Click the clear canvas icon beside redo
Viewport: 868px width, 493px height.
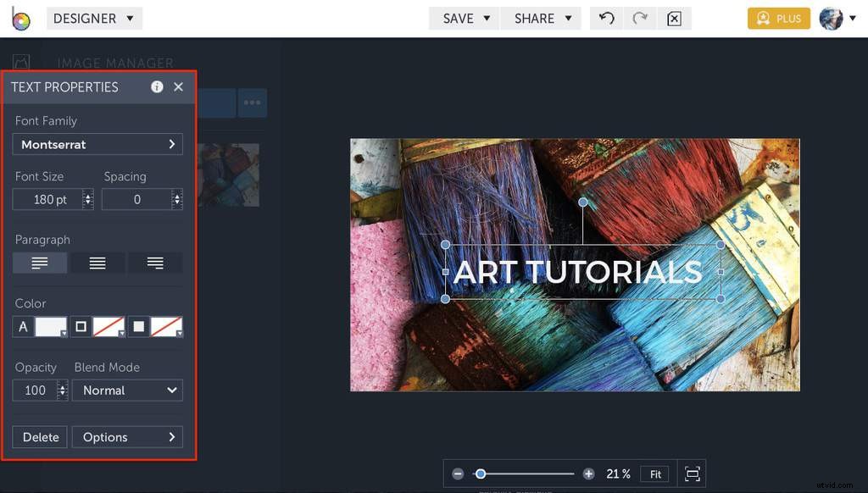point(674,18)
